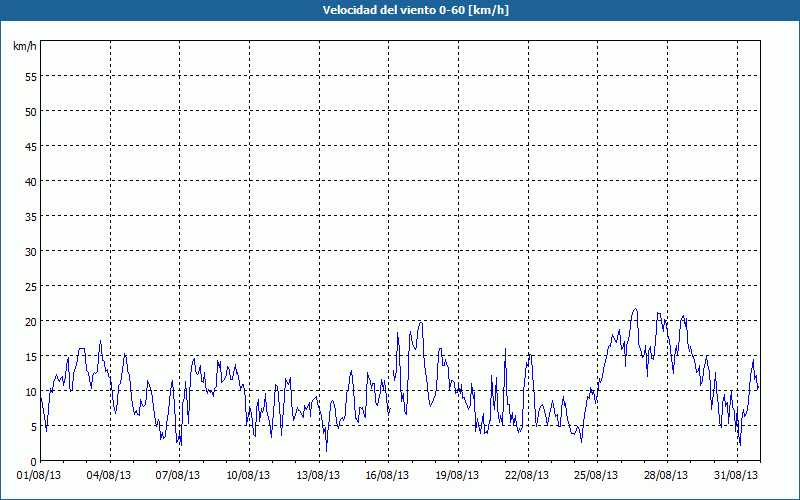Click the y-axis value '40'
This screenshot has height=500, width=800.
31,181
